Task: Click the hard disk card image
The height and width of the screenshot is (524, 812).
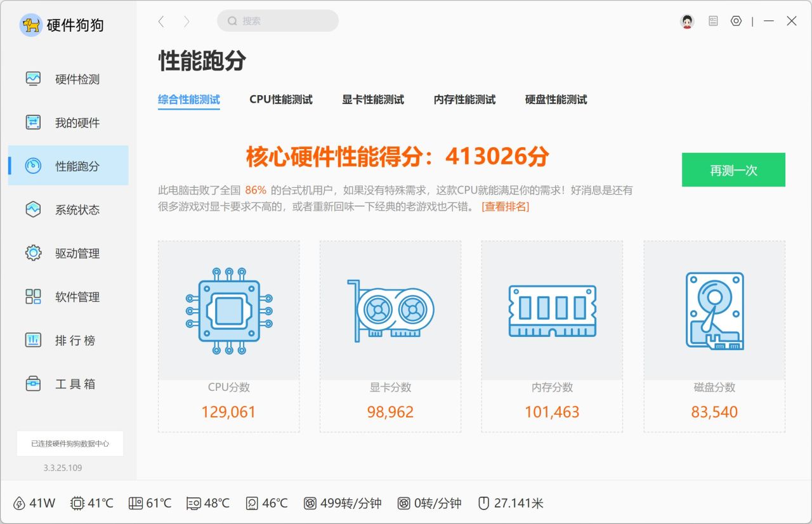Action: 714,310
